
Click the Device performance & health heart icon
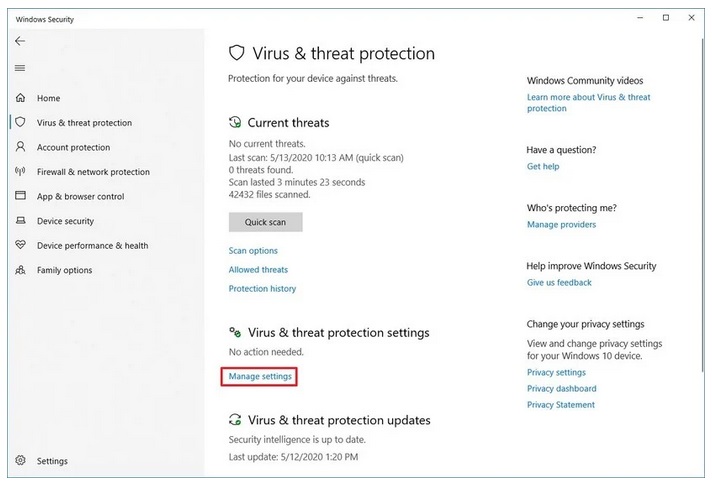coord(20,245)
